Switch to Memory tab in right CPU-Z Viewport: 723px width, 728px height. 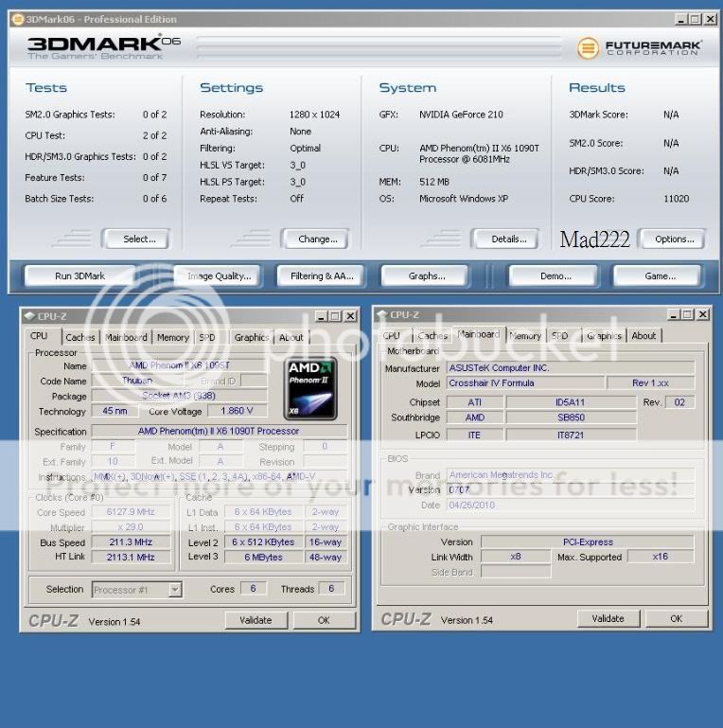525,336
